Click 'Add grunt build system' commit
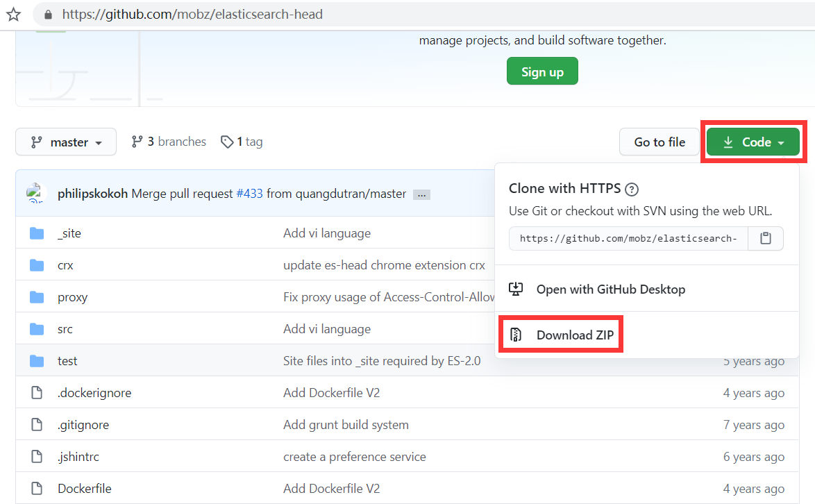The image size is (815, 504). coord(346,424)
